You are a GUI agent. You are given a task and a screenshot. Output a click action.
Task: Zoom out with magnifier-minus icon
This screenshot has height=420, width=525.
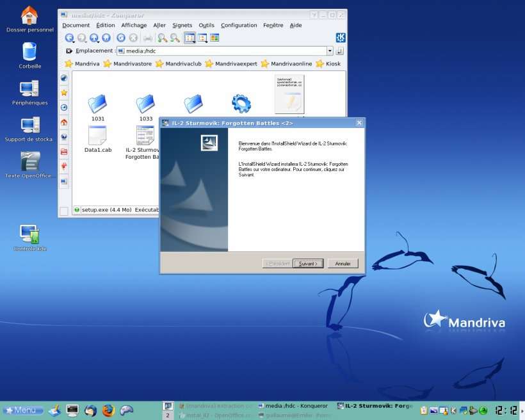(174, 38)
